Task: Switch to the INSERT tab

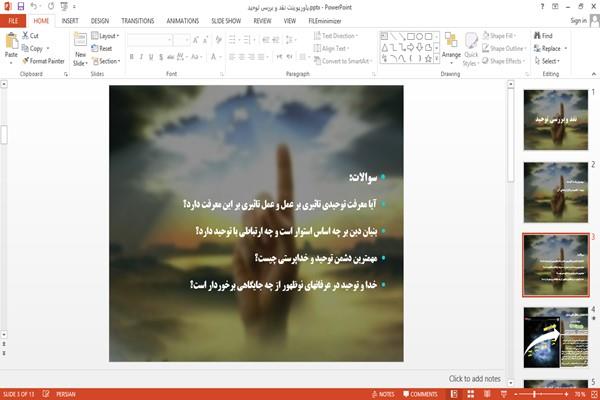Action: (70, 21)
